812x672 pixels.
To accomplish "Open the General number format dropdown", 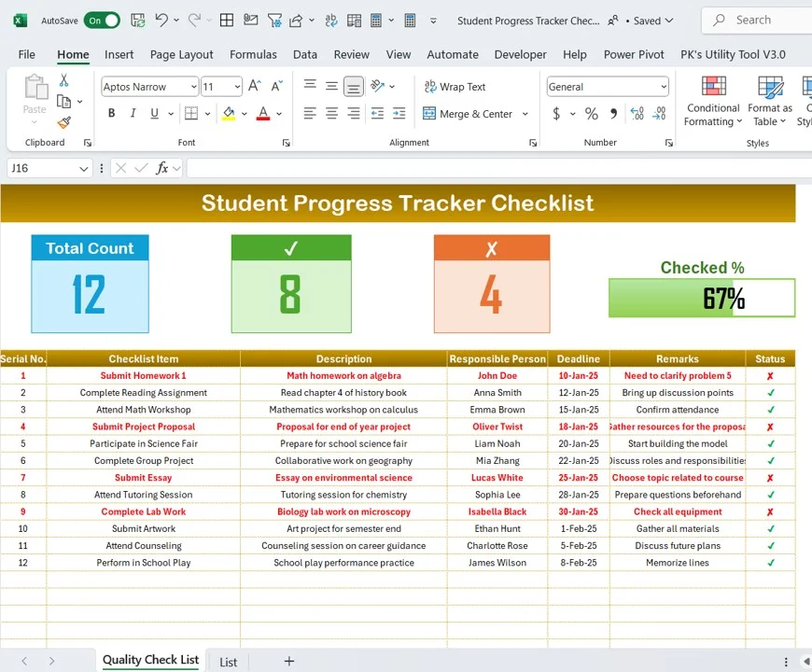I will (664, 87).
